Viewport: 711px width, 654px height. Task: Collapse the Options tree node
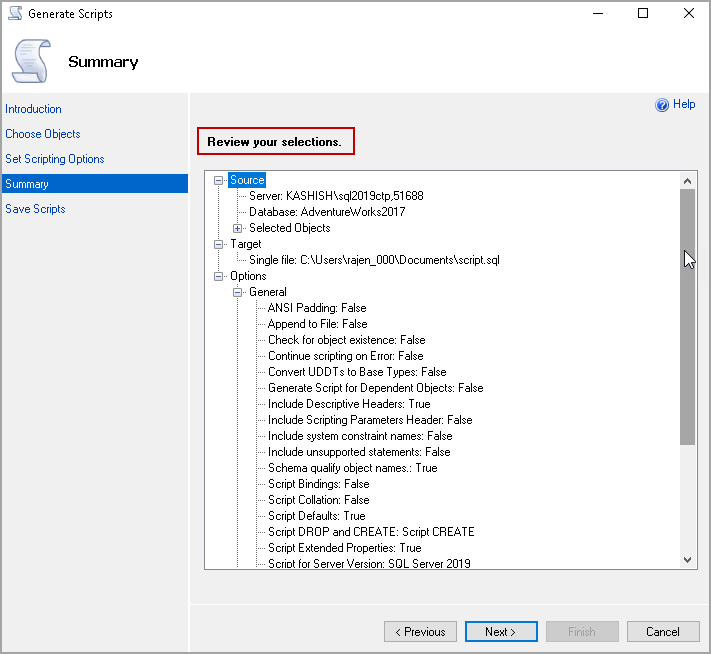(220, 276)
